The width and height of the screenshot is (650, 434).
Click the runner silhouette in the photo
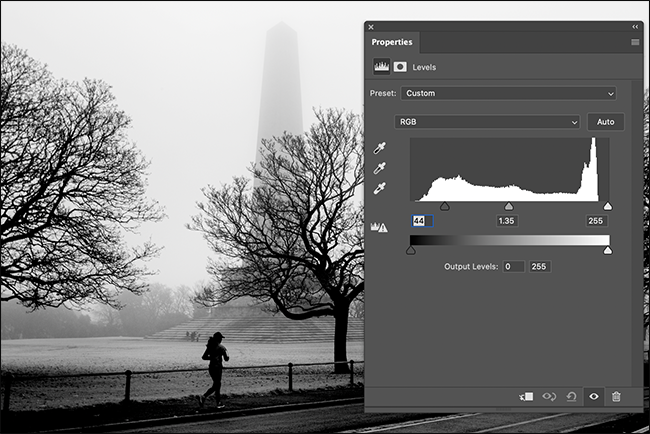(214, 369)
